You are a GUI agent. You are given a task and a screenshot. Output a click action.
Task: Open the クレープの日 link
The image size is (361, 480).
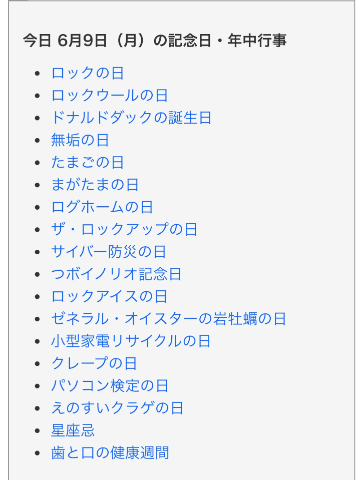[x=94, y=363]
